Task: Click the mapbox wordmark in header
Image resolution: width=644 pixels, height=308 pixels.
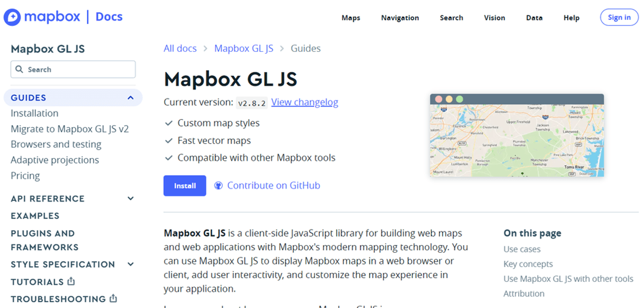Action: pyautogui.click(x=52, y=17)
